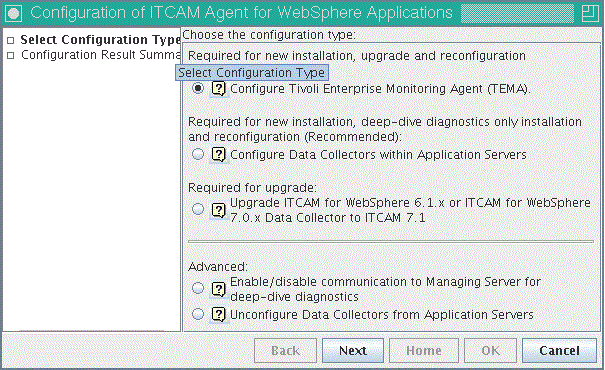Viewport: 605px width, 370px height.
Task: Click the Home button
Action: pos(424,351)
